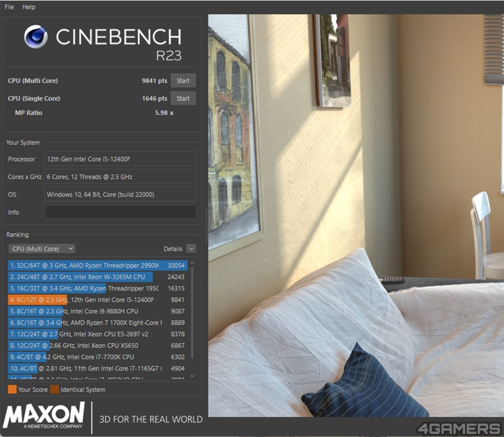Click the MAXON logo
Screen dimensions: 504x437
coord(44,415)
